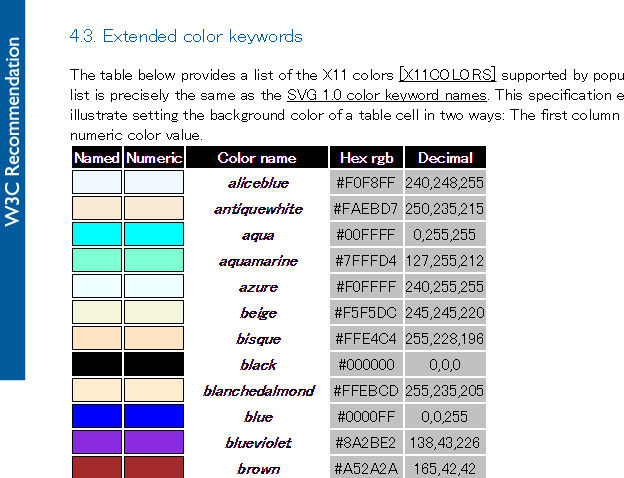Click the aqua color name
Image resolution: width=624 pixels, height=478 pixels.
[258, 235]
